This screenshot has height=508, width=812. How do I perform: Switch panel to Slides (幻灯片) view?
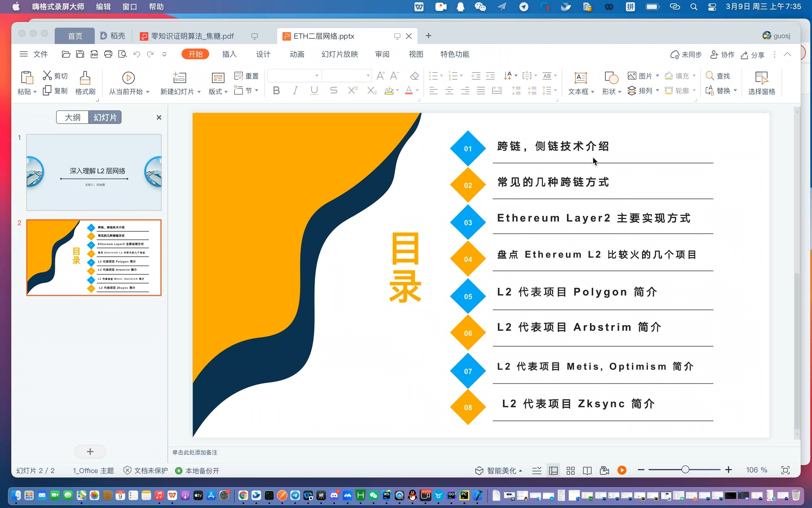[105, 117]
